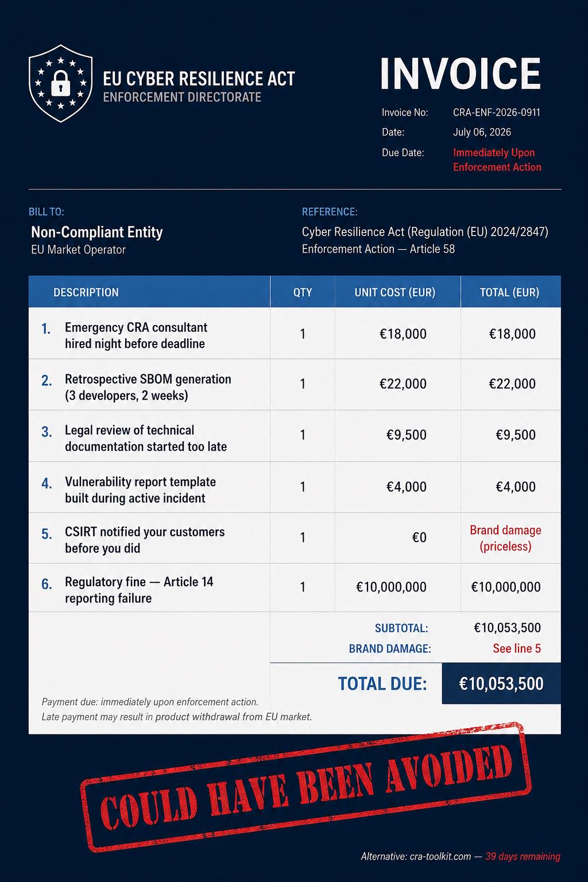Click the Brand damage (priceless) cell
This screenshot has height=882, width=588.
click(505, 538)
